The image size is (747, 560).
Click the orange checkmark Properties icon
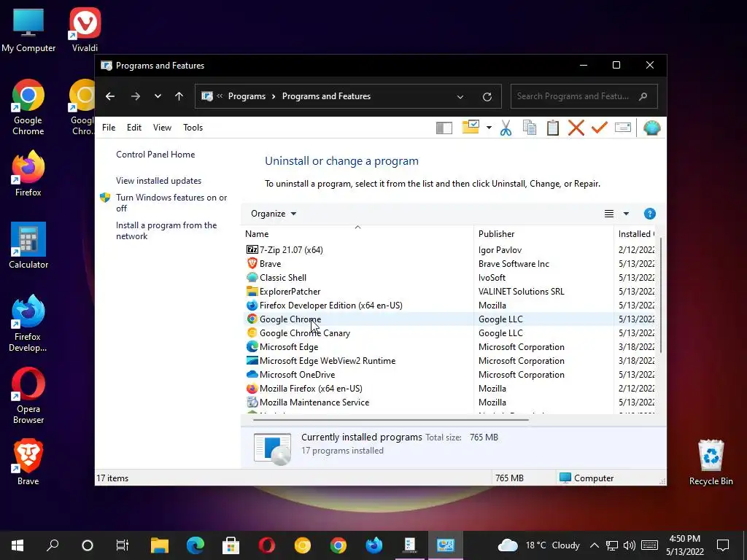click(x=600, y=127)
